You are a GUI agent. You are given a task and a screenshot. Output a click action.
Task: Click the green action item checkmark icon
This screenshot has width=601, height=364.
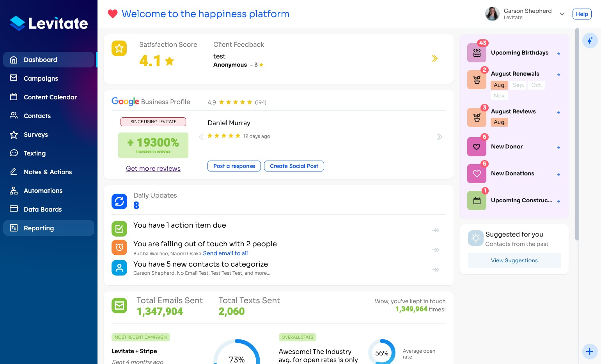(x=119, y=229)
